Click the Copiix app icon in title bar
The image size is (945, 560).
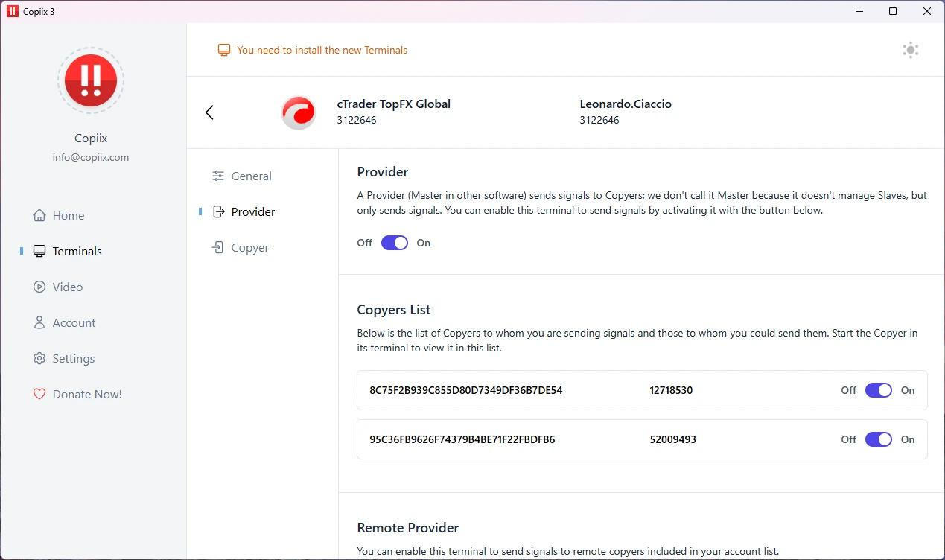coord(12,11)
